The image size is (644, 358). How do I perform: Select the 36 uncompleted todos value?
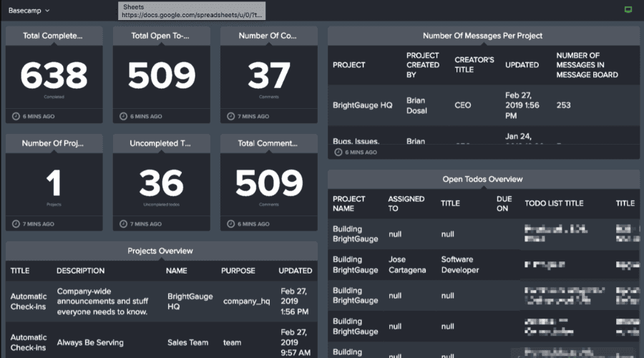tap(162, 183)
